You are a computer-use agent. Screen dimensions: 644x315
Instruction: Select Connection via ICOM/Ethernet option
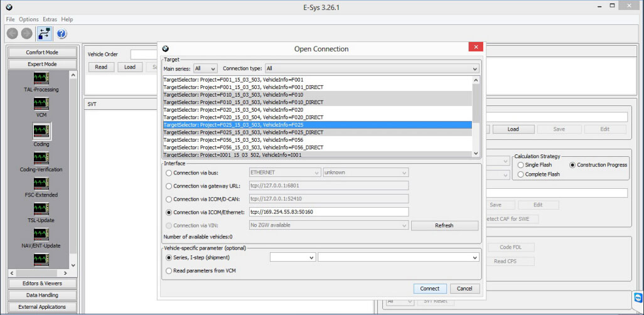(169, 212)
